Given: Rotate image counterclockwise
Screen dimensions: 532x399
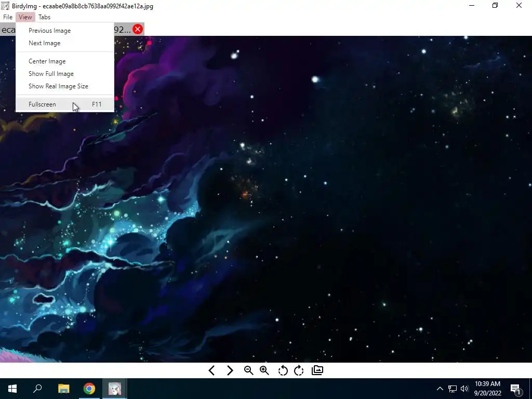Looking at the screenshot, I should (283, 370).
